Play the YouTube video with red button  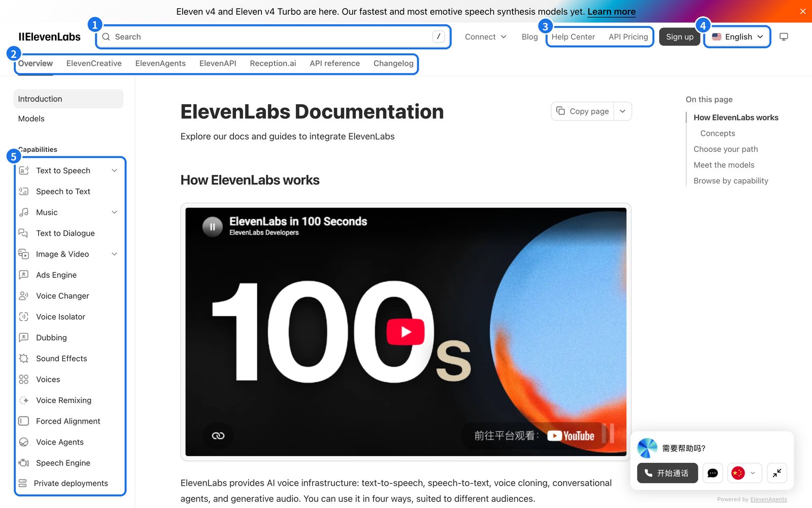coord(405,332)
